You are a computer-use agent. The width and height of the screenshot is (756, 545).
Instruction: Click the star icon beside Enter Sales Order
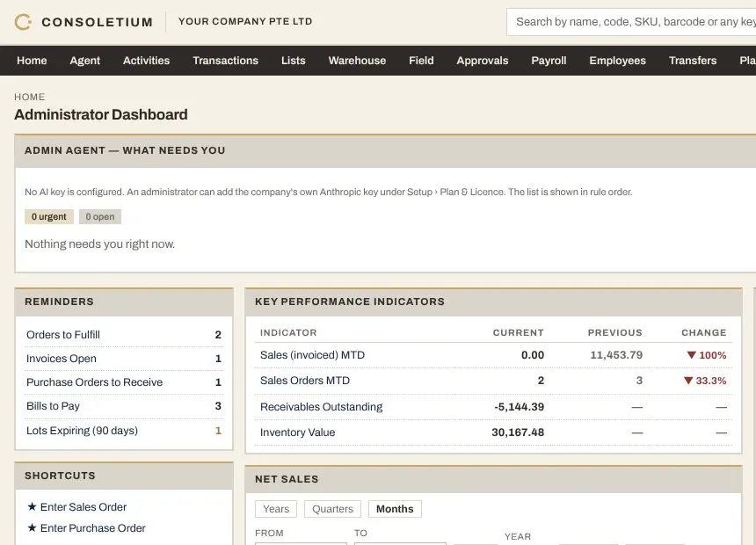32,506
